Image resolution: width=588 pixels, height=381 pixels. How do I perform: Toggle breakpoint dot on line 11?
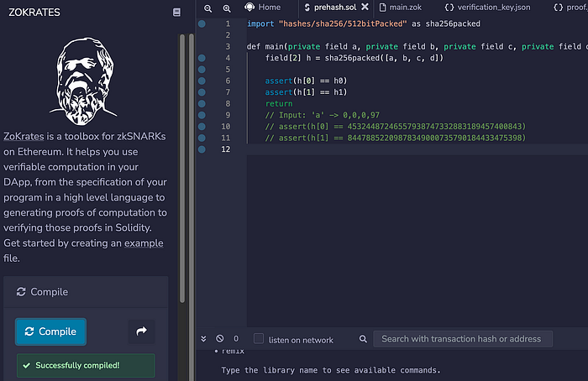(x=202, y=138)
